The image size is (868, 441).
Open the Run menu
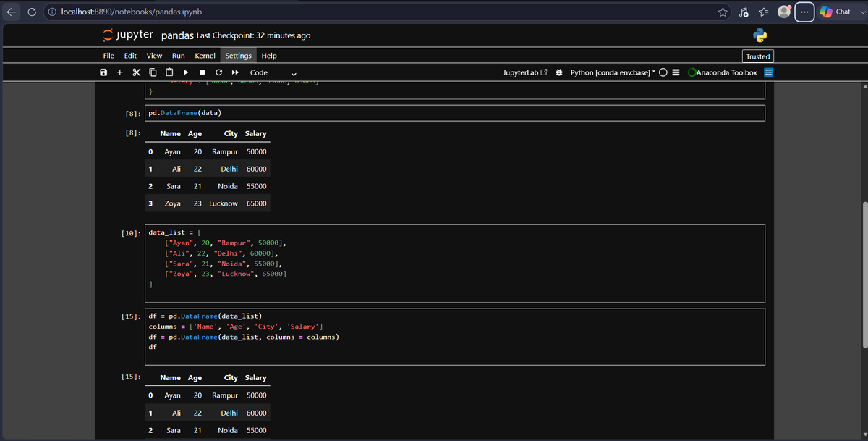[178, 56]
